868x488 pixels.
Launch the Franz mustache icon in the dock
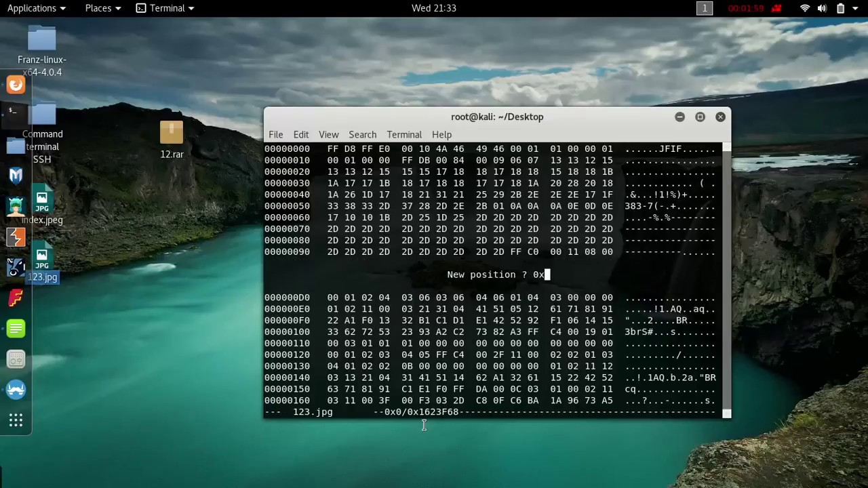coord(16,390)
